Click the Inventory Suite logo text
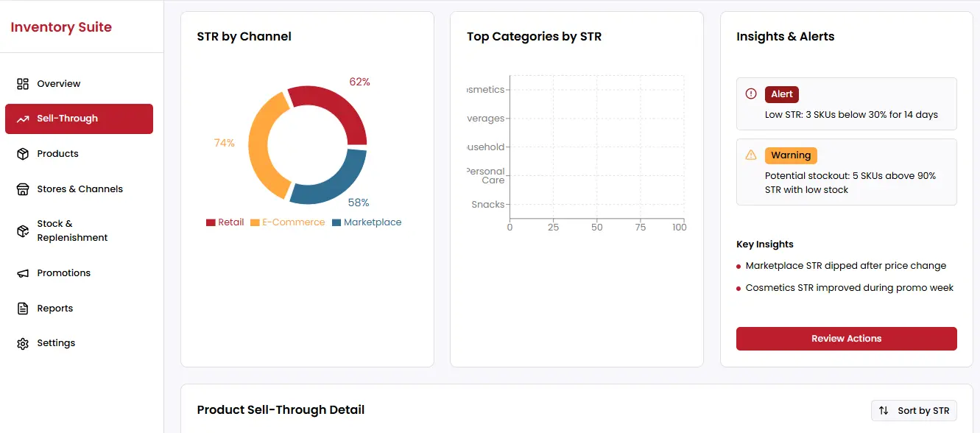Screen dimensions: 980x433 [x=61, y=27]
